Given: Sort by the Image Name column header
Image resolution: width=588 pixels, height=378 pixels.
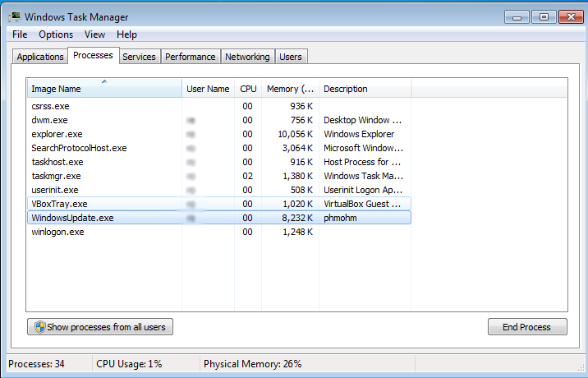Looking at the screenshot, I should pyautogui.click(x=104, y=89).
